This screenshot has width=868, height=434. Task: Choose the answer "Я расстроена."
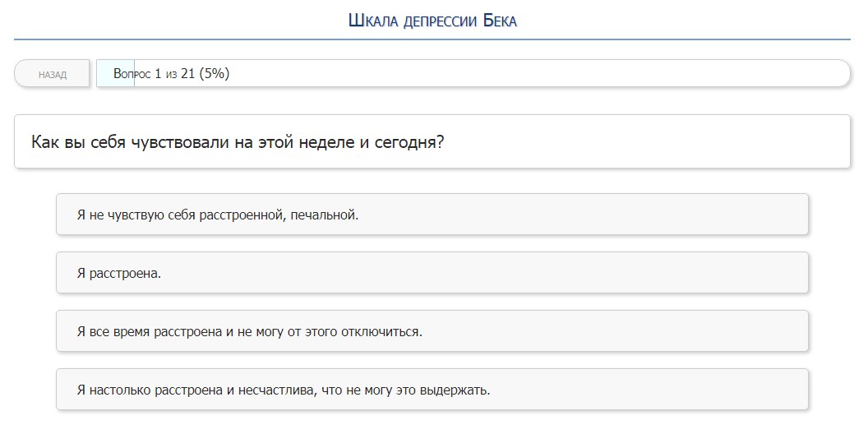(119, 274)
